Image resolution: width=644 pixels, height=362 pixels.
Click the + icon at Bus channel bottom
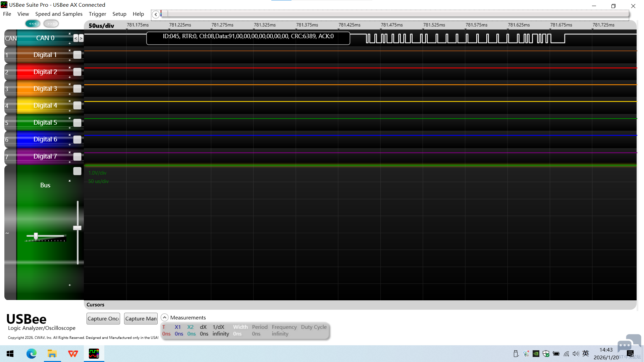tap(70, 285)
